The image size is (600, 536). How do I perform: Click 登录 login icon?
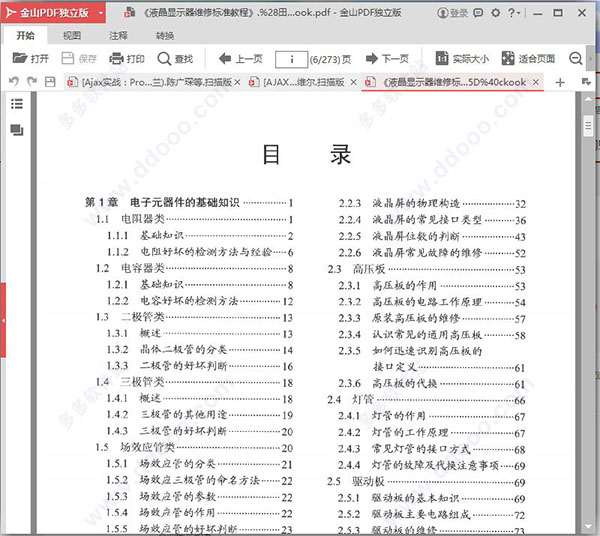point(452,13)
